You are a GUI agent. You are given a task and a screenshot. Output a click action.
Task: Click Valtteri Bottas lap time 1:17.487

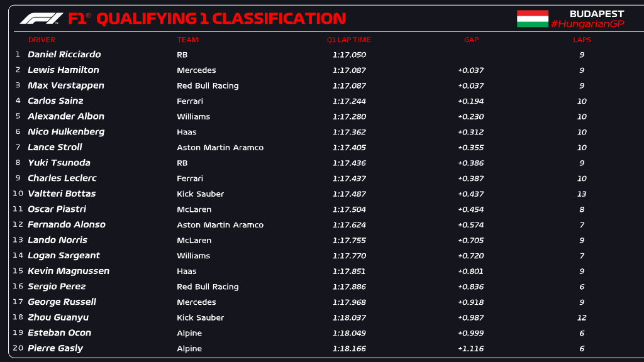(x=349, y=194)
